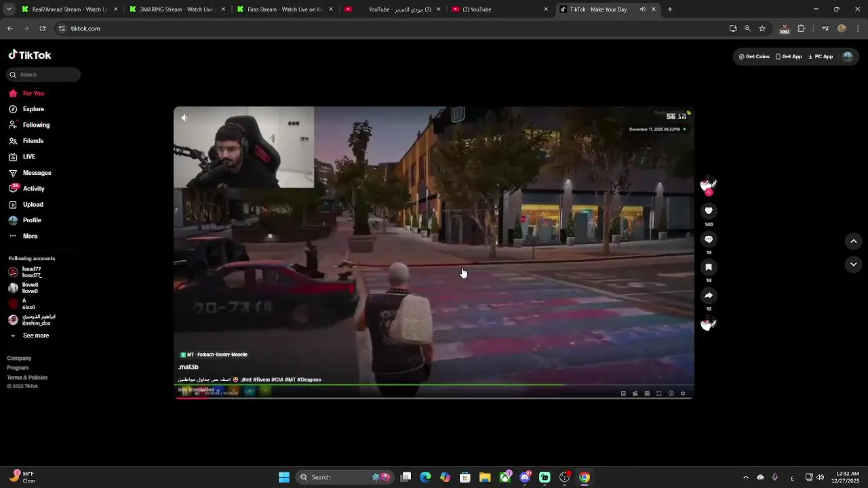Open Terms & Policies footer link
The image size is (868, 488).
tap(27, 378)
